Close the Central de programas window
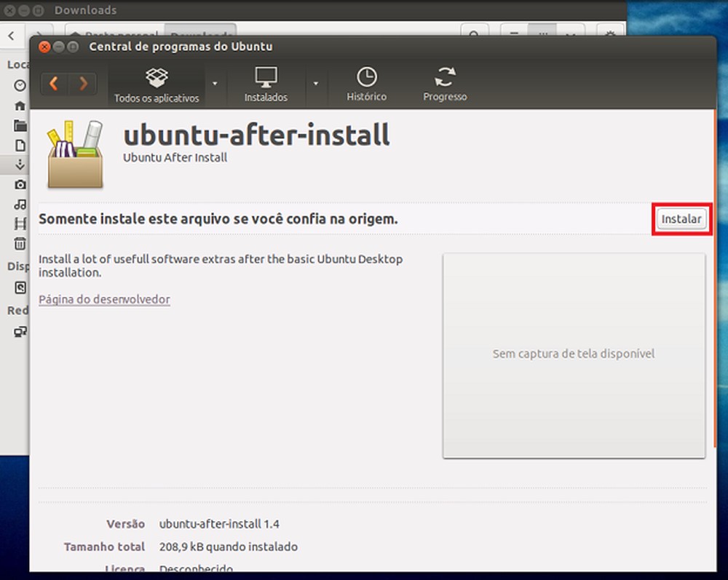This screenshot has height=580, width=728. coord(44,47)
